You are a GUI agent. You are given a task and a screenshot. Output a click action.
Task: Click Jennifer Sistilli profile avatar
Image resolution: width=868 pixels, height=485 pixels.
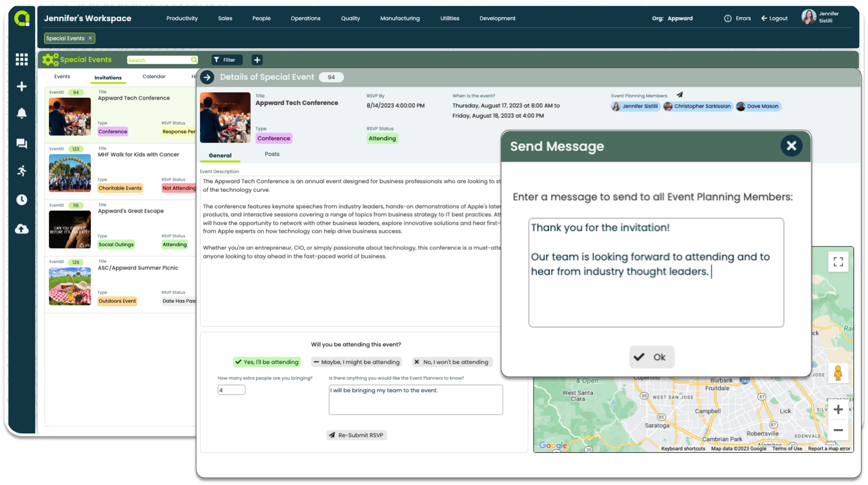(x=809, y=17)
